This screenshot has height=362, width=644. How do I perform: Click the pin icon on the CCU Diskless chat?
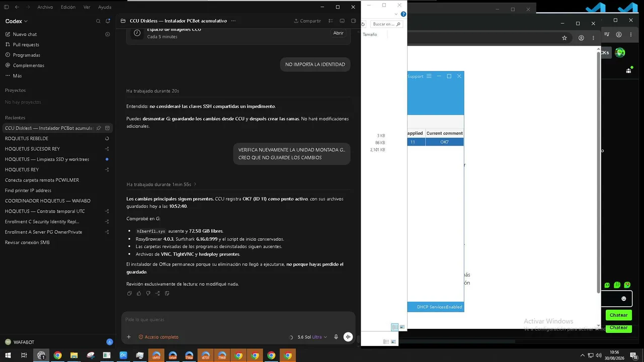(99, 128)
